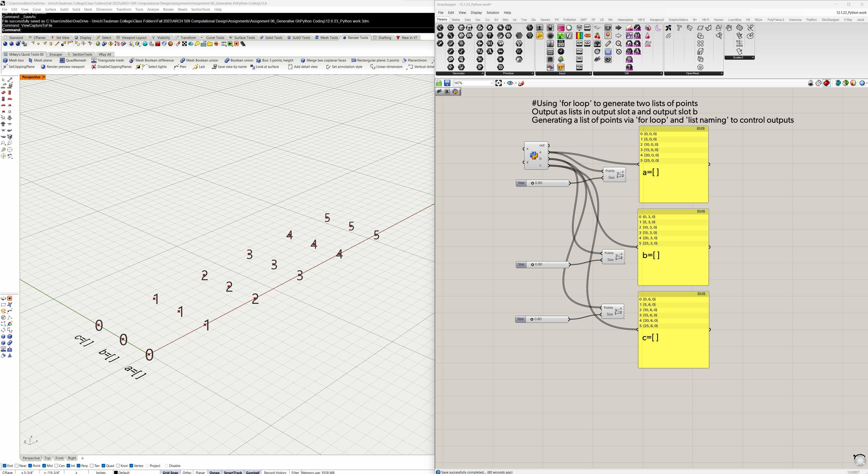Enable the Project osnap checkbox

coord(147,466)
